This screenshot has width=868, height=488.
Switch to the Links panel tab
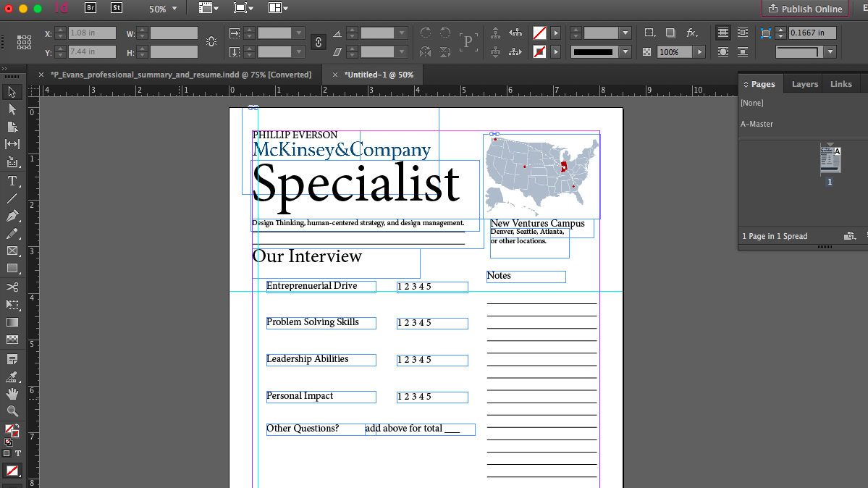tap(841, 84)
